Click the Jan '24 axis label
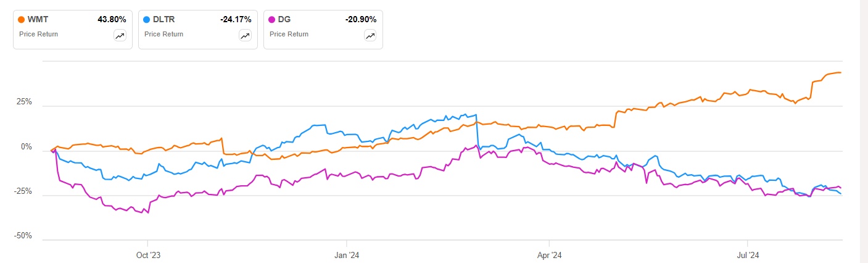This screenshot has width=868, height=263. [347, 253]
